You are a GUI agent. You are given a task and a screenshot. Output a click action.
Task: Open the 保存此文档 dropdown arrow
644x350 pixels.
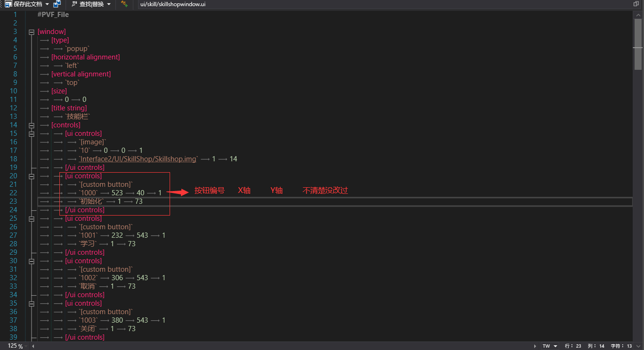coord(47,4)
